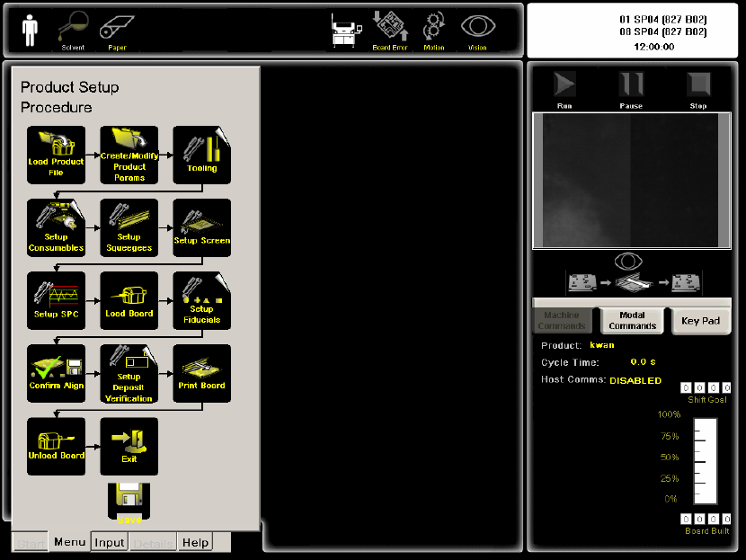The height and width of the screenshot is (560, 746).
Task: Open the Setup Consumables step
Action: (x=56, y=228)
